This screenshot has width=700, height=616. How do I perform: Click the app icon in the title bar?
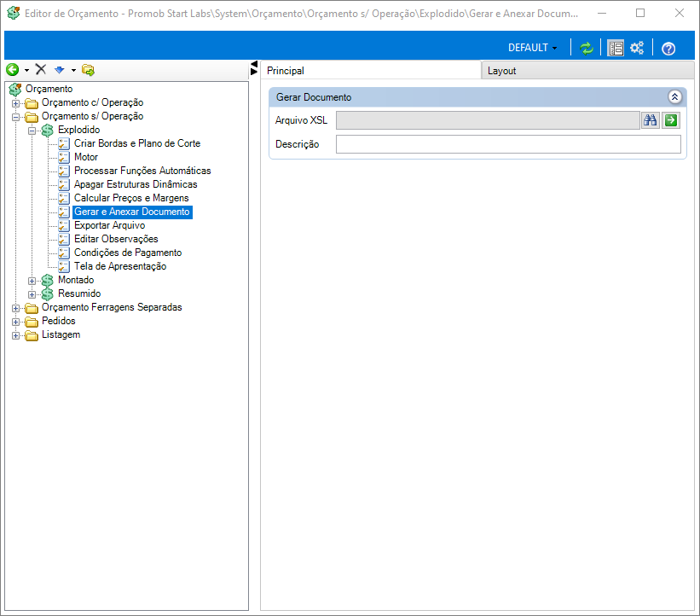14,13
